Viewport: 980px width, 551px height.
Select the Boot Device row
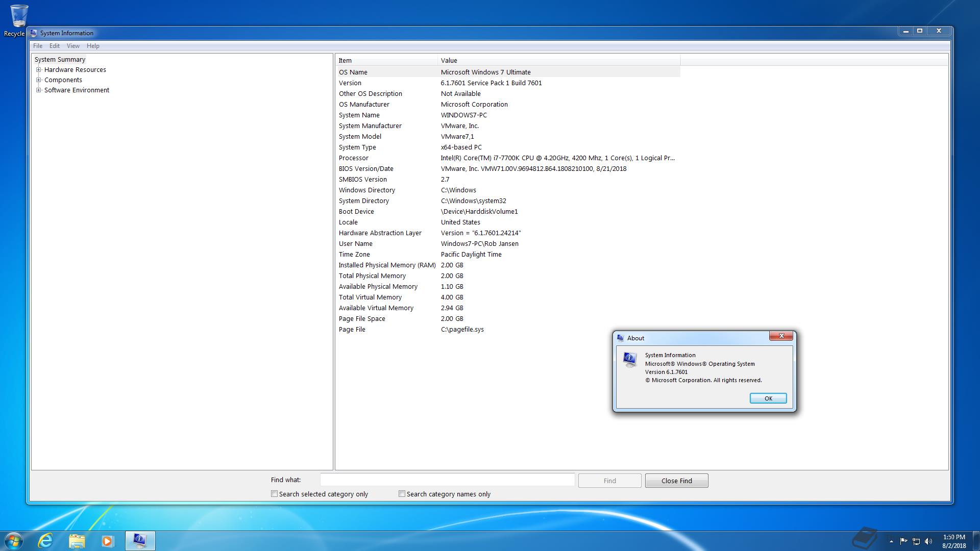coord(508,212)
